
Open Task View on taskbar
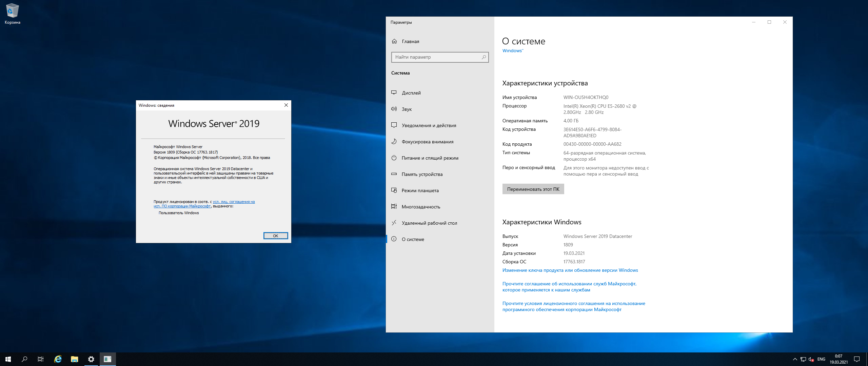(41, 359)
